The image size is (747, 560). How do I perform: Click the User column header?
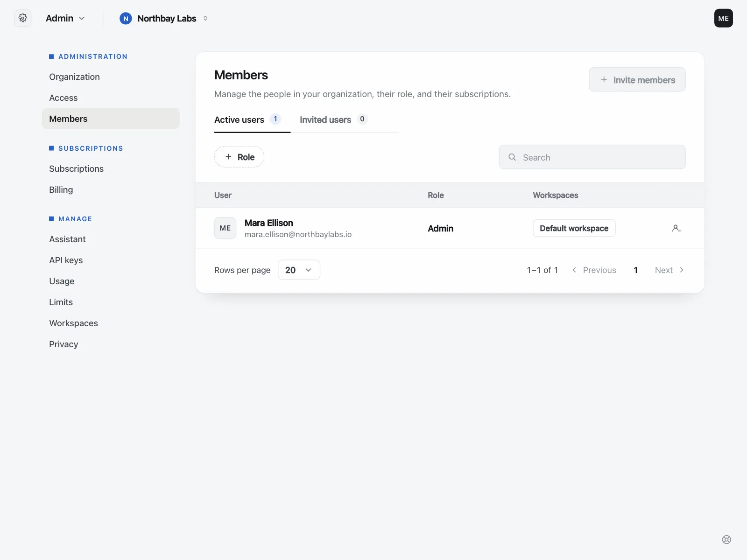[223, 195]
